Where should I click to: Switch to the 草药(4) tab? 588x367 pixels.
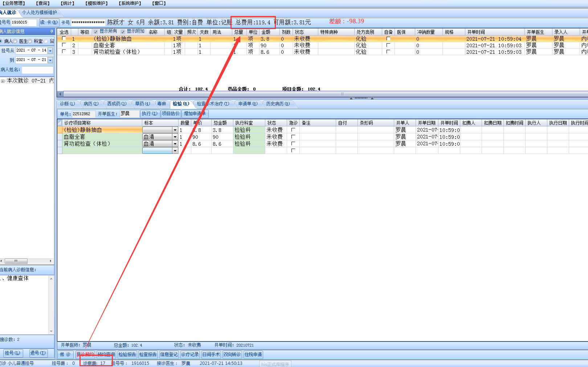[143, 104]
